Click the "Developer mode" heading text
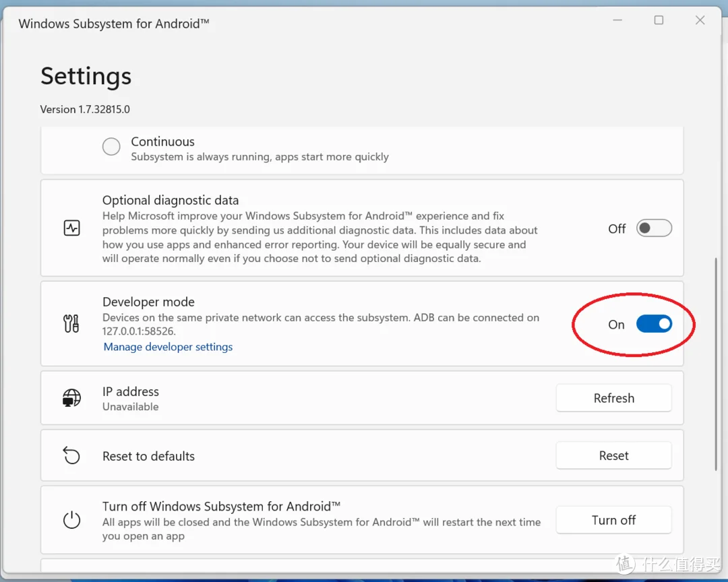Screen dimensions: 728x582 [148, 302]
